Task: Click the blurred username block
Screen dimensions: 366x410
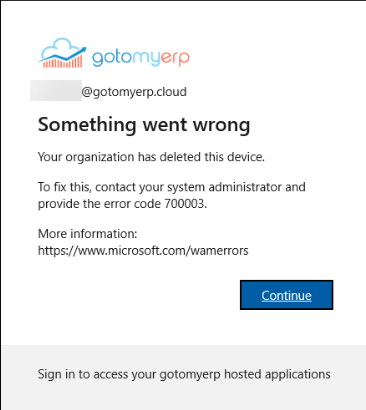Action: pos(56,90)
